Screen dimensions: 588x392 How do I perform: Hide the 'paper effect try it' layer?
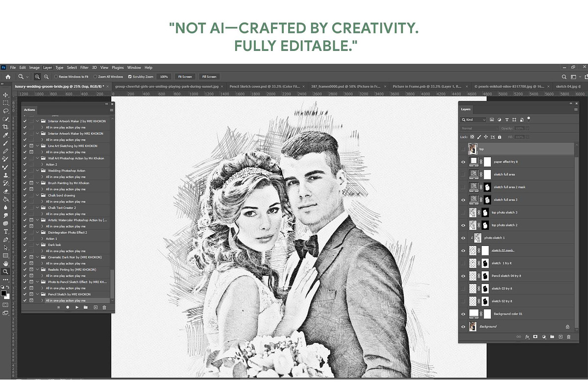464,162
